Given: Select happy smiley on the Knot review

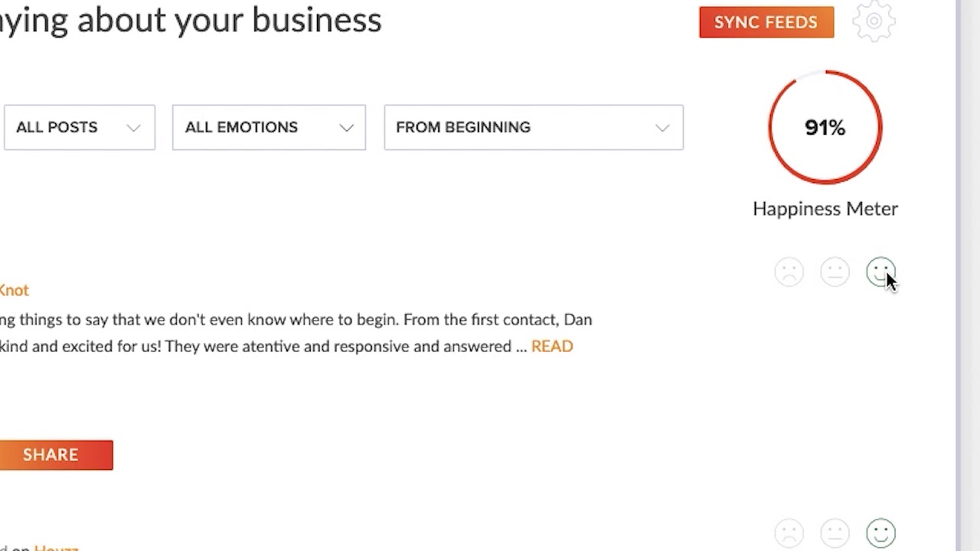Looking at the screenshot, I should pyautogui.click(x=880, y=272).
